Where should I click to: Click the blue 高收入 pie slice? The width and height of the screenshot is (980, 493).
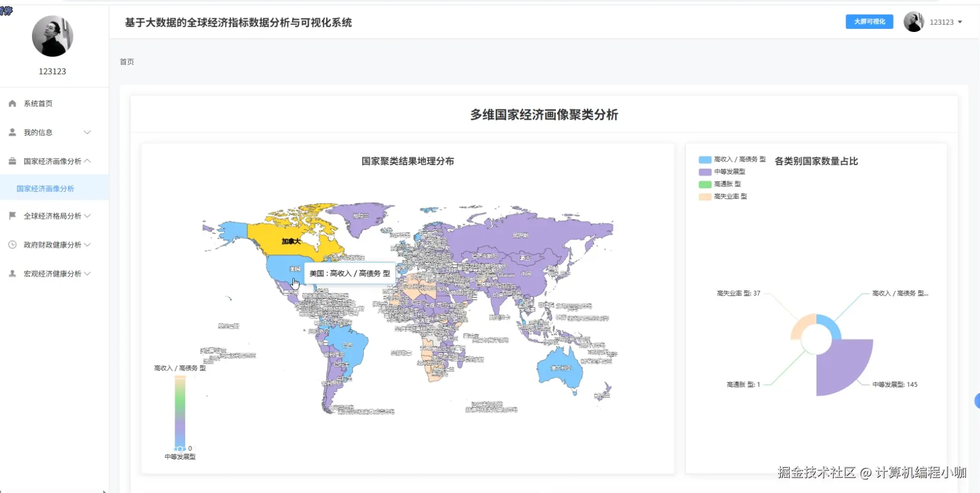832,324
